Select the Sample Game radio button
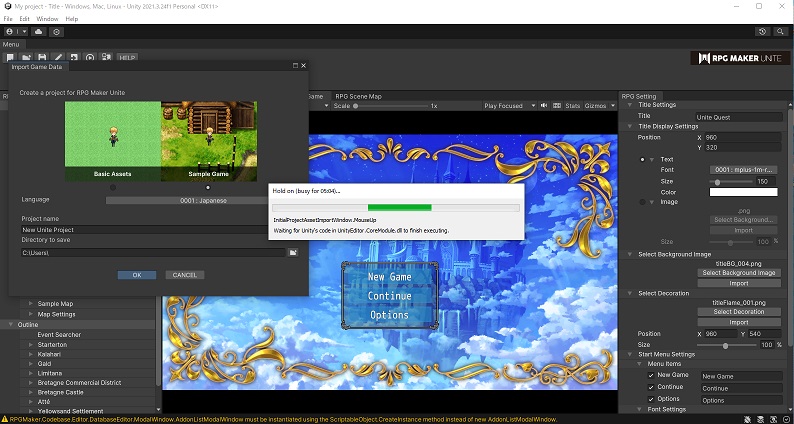 click(208, 187)
